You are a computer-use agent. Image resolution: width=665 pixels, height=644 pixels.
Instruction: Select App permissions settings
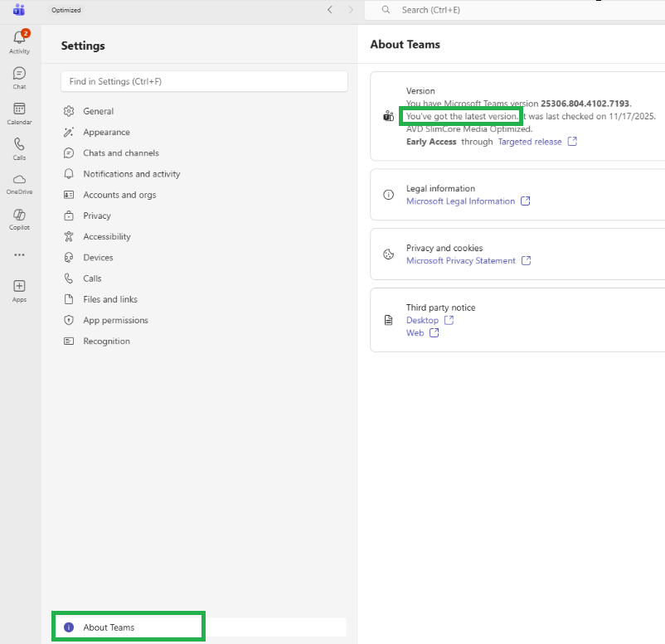[205, 320]
